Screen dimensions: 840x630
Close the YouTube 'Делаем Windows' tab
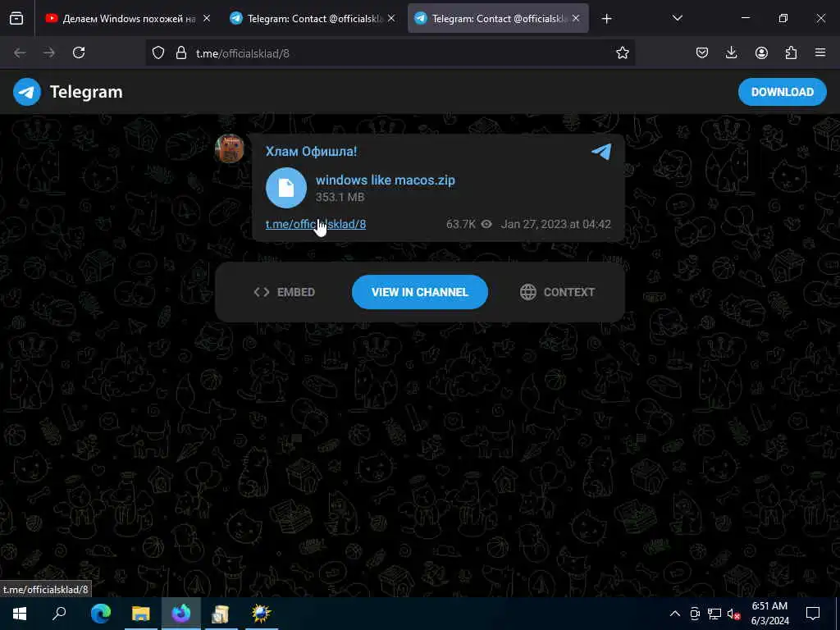(206, 19)
